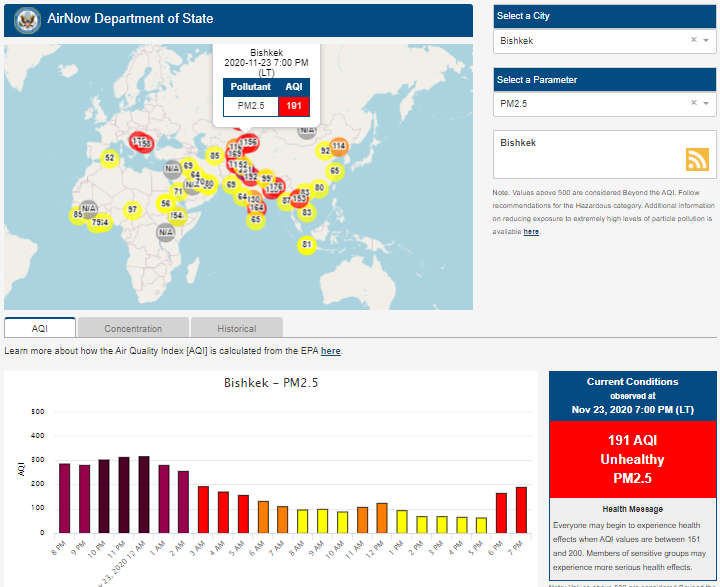Screen dimensions: 720x587
Task: Select the yellow map marker labeled 52
Action: (x=110, y=158)
